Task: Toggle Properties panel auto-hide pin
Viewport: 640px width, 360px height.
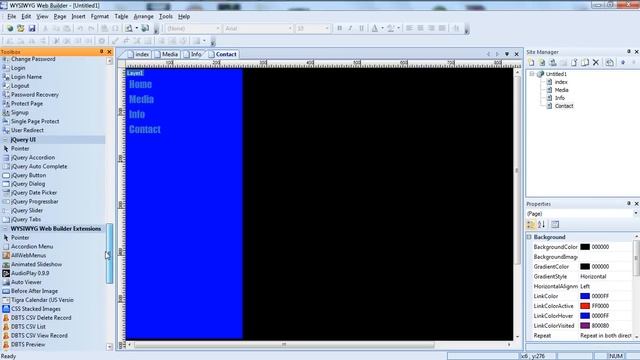Action: [629, 203]
